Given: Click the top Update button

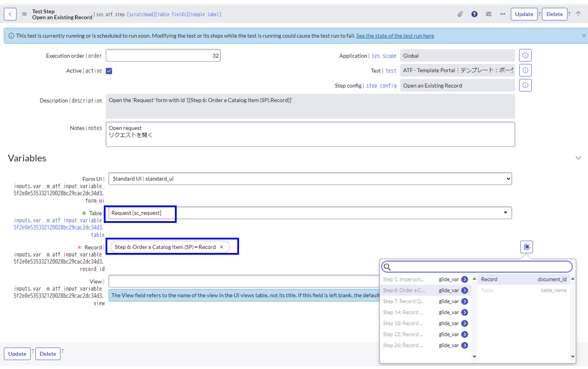Looking at the screenshot, I should (524, 14).
